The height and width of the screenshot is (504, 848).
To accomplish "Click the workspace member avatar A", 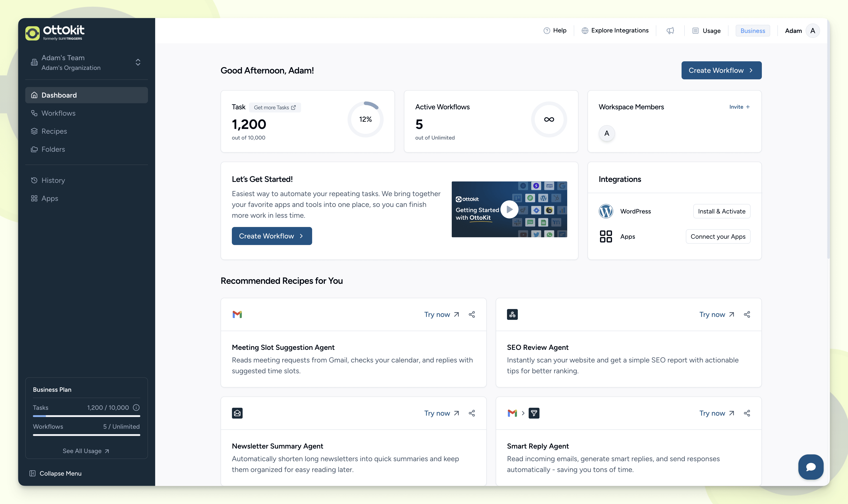I will 606,133.
